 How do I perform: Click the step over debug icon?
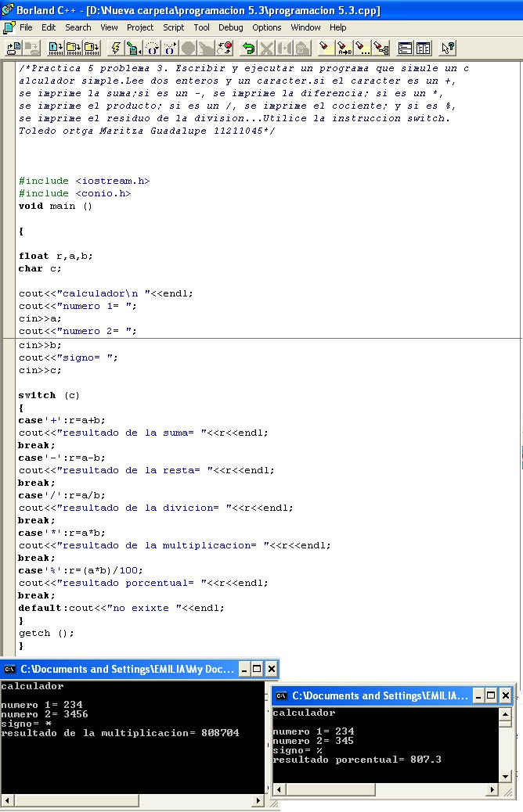[152, 49]
